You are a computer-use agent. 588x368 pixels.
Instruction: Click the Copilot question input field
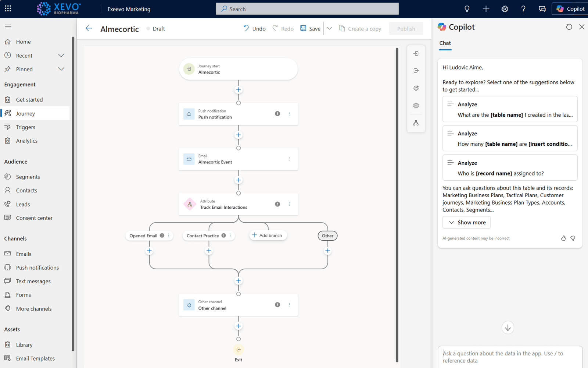point(510,357)
